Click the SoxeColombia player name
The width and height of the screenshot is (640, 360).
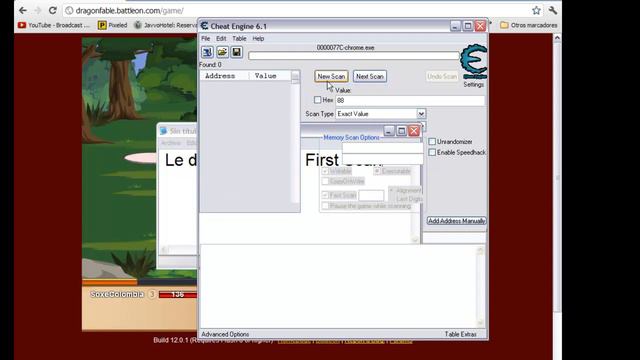117,294
